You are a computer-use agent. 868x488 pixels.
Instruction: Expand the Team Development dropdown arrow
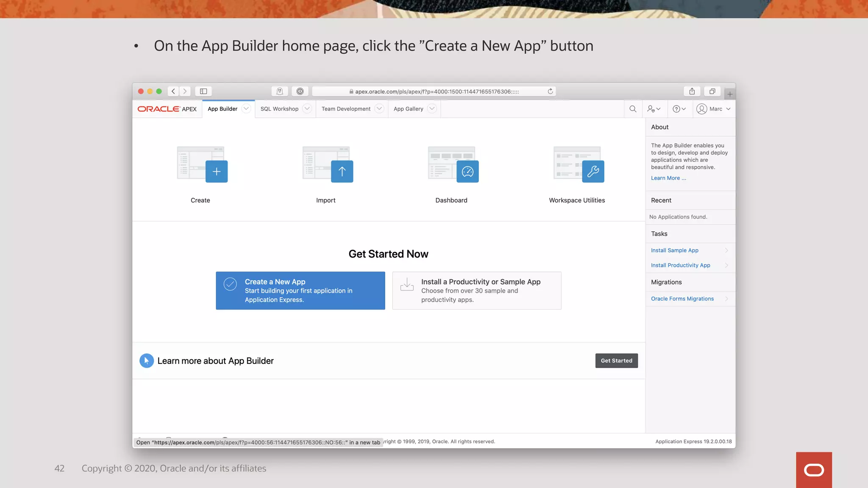pos(379,109)
